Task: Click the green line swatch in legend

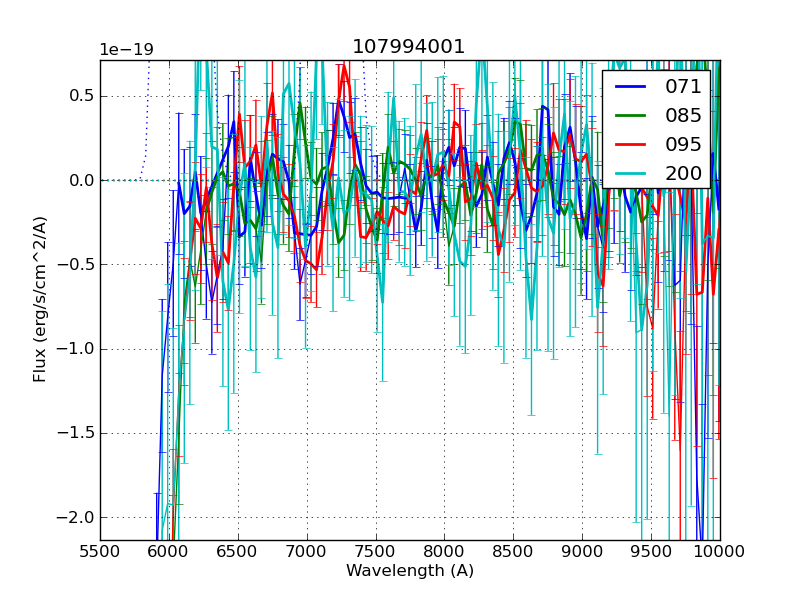Action: click(x=630, y=115)
